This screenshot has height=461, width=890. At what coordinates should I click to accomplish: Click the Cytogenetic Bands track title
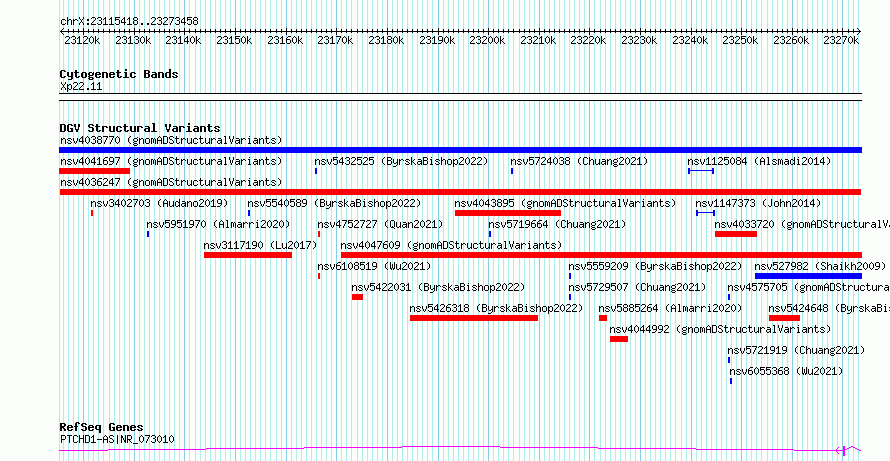click(x=119, y=74)
